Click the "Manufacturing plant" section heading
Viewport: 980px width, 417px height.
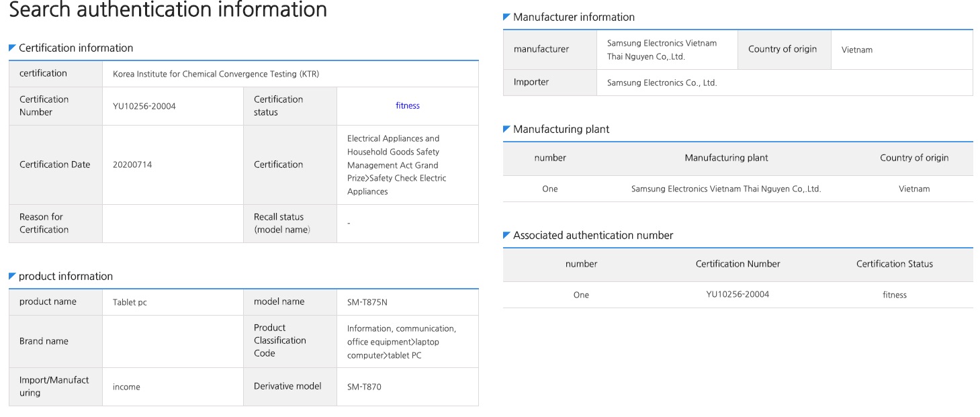561,129
